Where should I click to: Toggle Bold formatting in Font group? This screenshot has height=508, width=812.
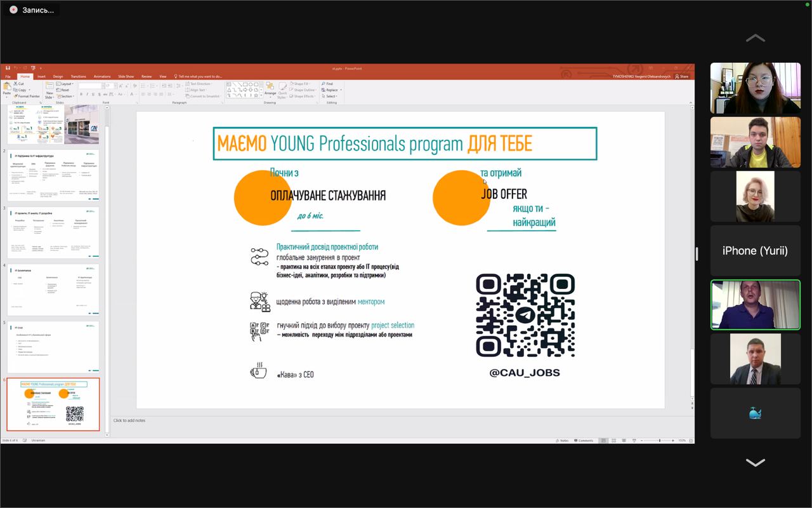click(x=81, y=94)
